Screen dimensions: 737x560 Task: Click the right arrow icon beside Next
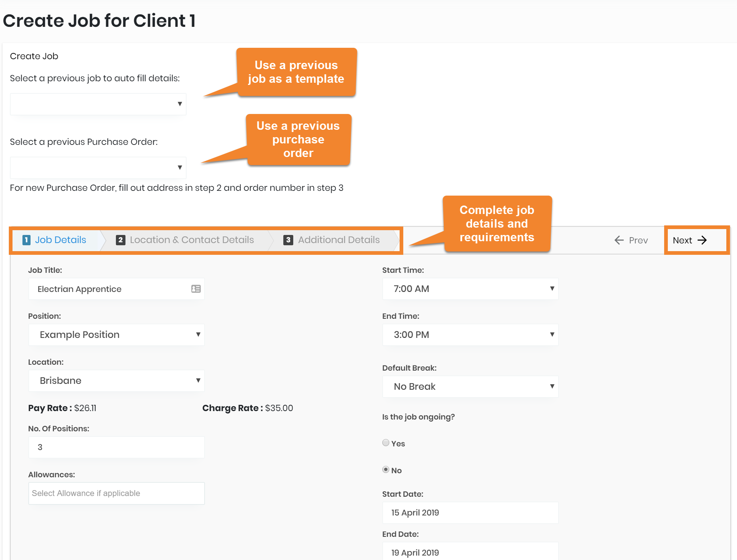tap(702, 240)
